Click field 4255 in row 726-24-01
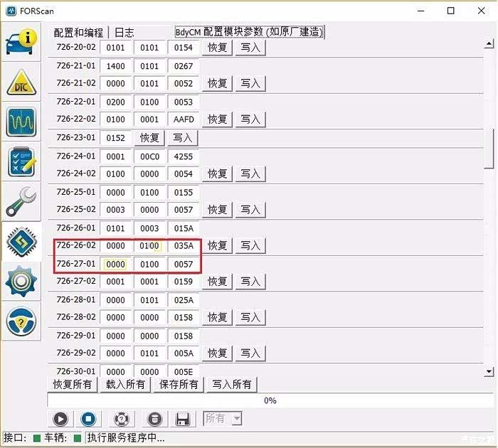498x448 pixels. [184, 156]
